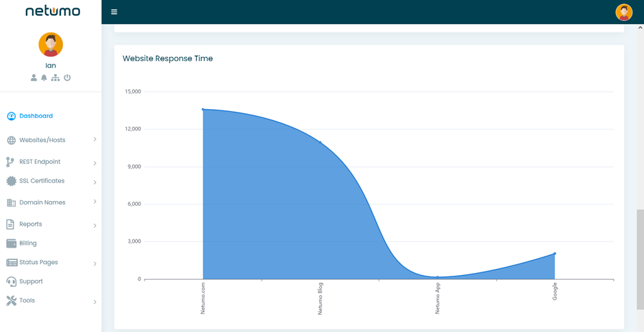Click the Google axis label
644x332 pixels.
click(554, 292)
